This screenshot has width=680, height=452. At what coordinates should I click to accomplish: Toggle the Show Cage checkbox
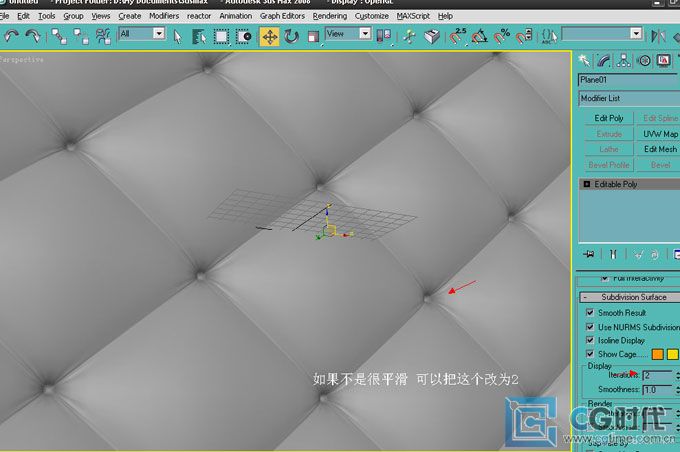tap(590, 354)
